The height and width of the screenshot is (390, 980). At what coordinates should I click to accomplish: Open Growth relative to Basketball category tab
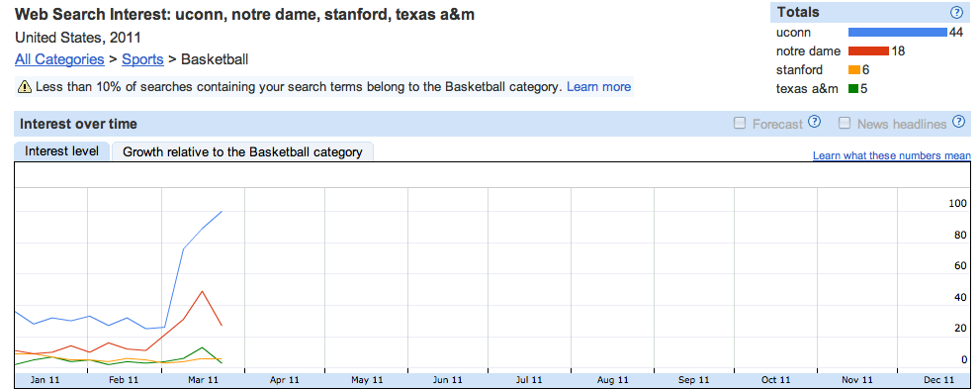(242, 152)
